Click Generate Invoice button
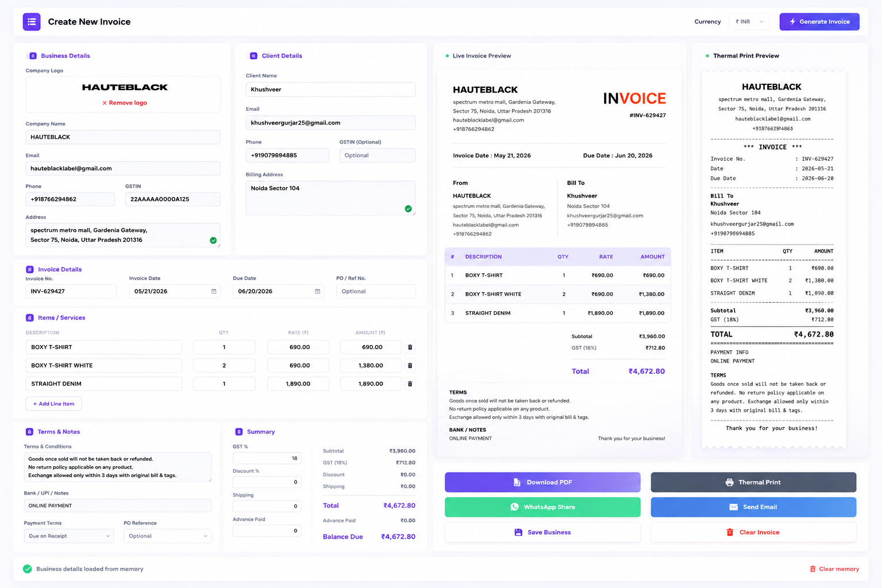 [x=819, y=22]
